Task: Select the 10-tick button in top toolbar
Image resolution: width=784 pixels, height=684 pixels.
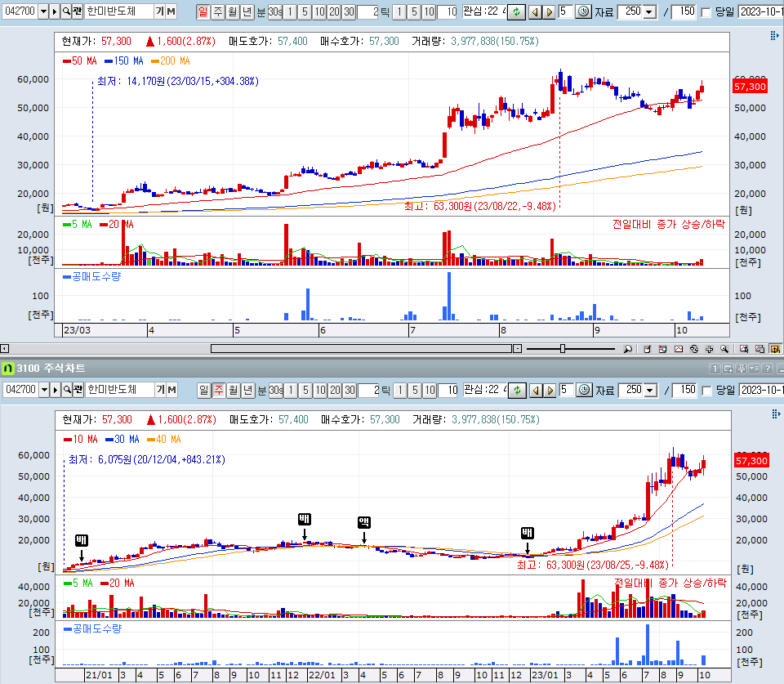Action: pos(429,11)
